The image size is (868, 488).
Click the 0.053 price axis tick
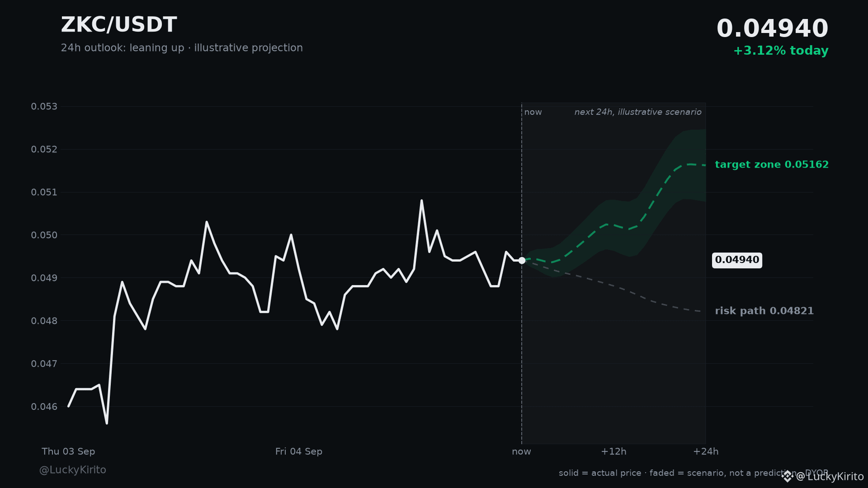point(44,107)
